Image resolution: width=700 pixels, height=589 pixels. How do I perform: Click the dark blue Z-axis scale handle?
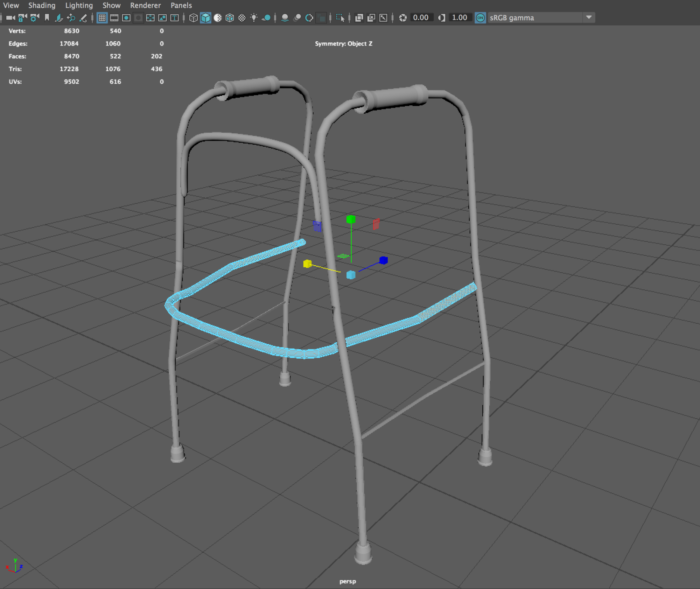(384, 260)
